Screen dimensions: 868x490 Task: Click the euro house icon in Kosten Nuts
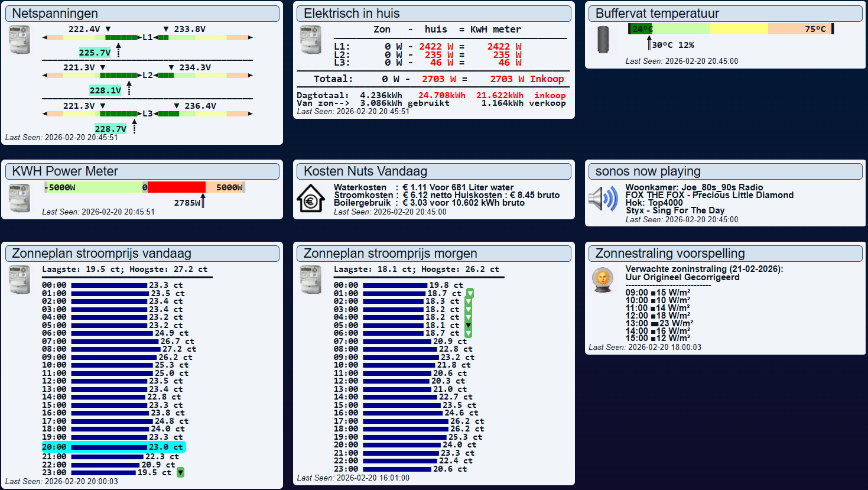(311, 198)
